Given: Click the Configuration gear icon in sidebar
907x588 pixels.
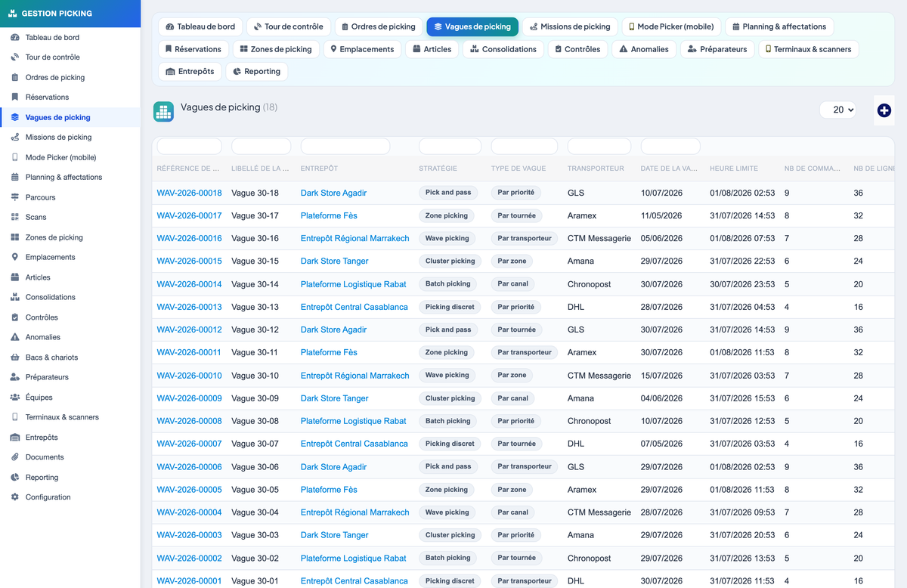Looking at the screenshot, I should [x=15, y=497].
